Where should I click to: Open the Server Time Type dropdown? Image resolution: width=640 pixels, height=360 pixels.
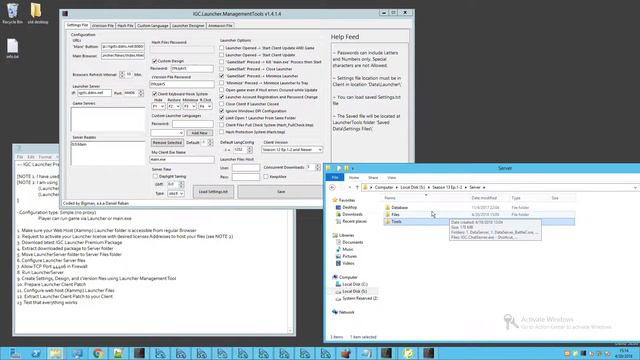click(x=176, y=193)
